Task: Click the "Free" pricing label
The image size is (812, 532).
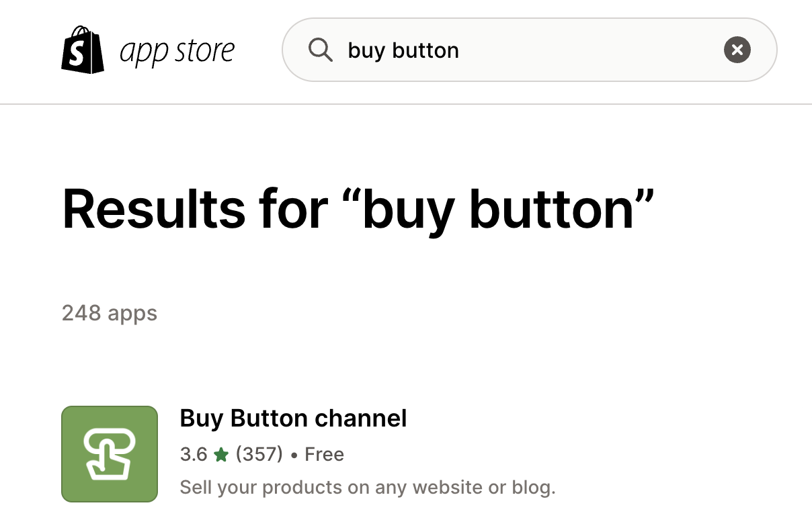Action: [x=324, y=455]
